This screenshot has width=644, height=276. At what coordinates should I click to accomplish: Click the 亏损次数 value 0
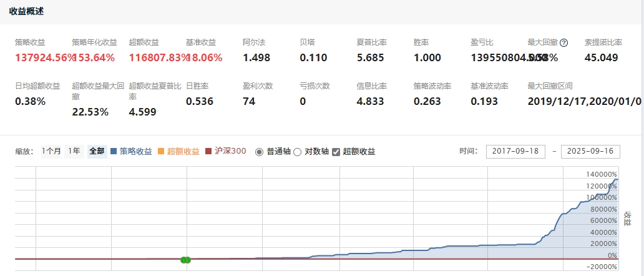tap(303, 101)
